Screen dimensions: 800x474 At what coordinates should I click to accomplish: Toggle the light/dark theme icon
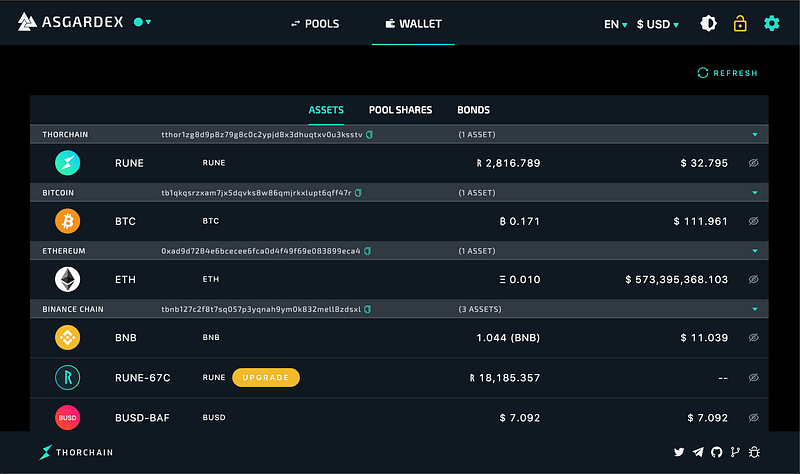coord(708,23)
